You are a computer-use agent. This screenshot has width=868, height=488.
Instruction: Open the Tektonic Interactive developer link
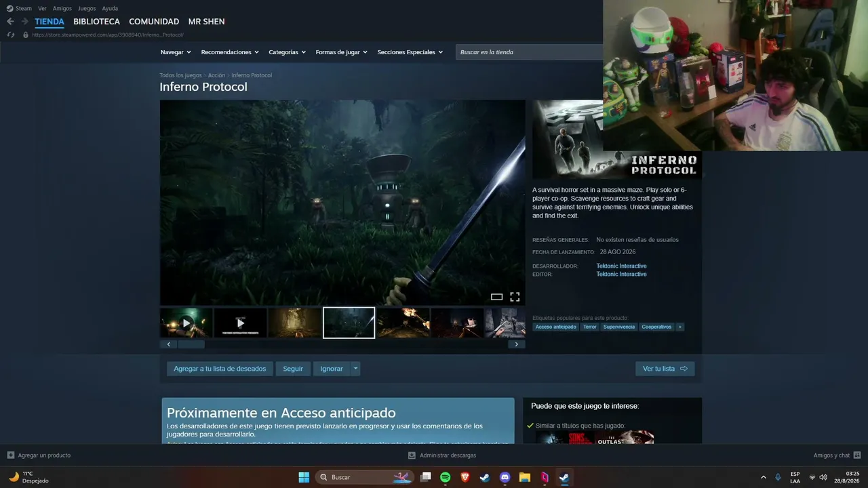click(x=621, y=266)
